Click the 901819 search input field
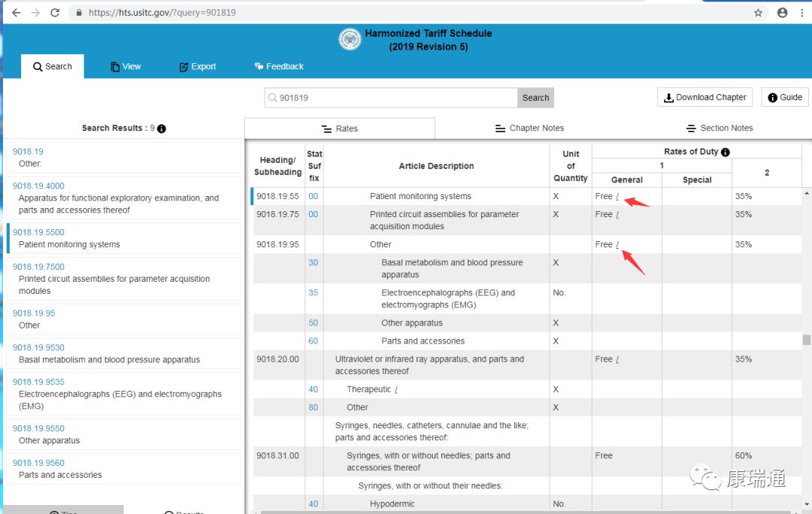The width and height of the screenshot is (812, 514). click(x=391, y=98)
